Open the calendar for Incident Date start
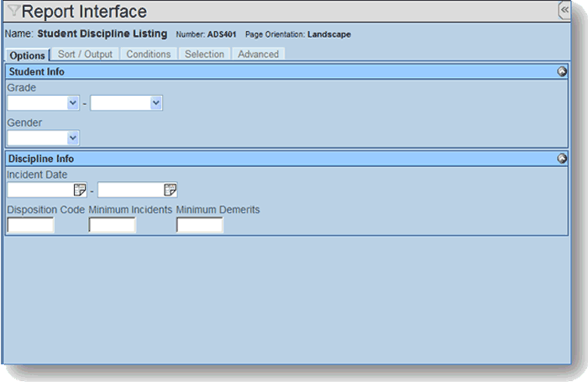The image size is (588, 382). pos(80,190)
